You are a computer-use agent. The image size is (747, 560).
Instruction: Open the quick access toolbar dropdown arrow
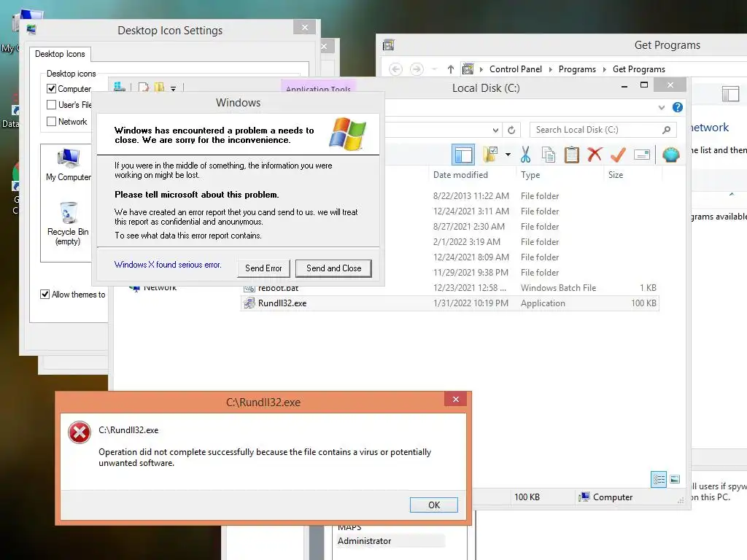174,88
